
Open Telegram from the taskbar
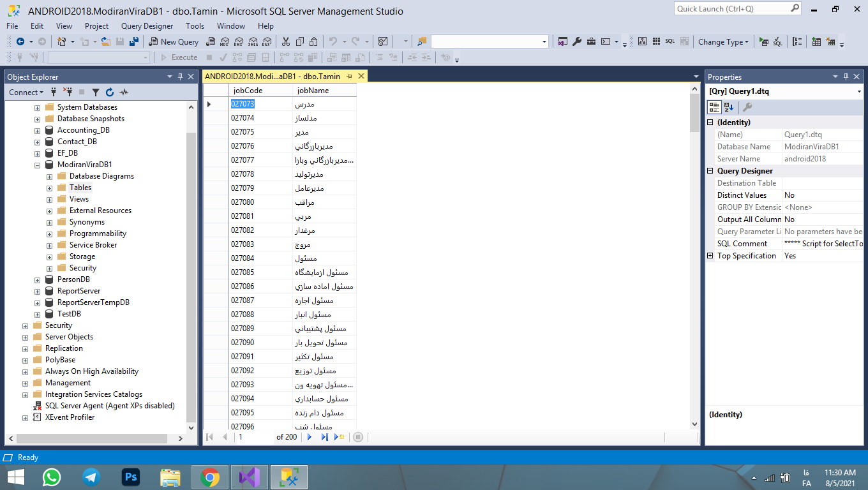coord(91,477)
